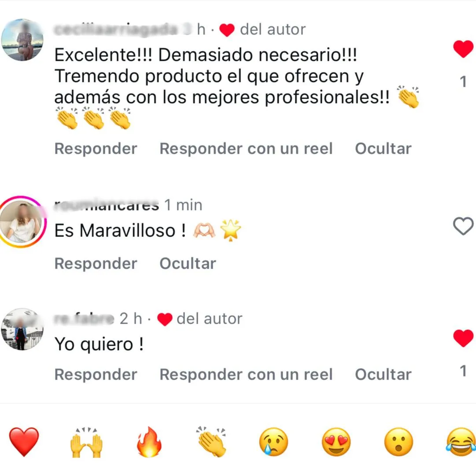Select the crying face emoji
Image resolution: width=476 pixels, height=476 pixels.
(x=273, y=442)
